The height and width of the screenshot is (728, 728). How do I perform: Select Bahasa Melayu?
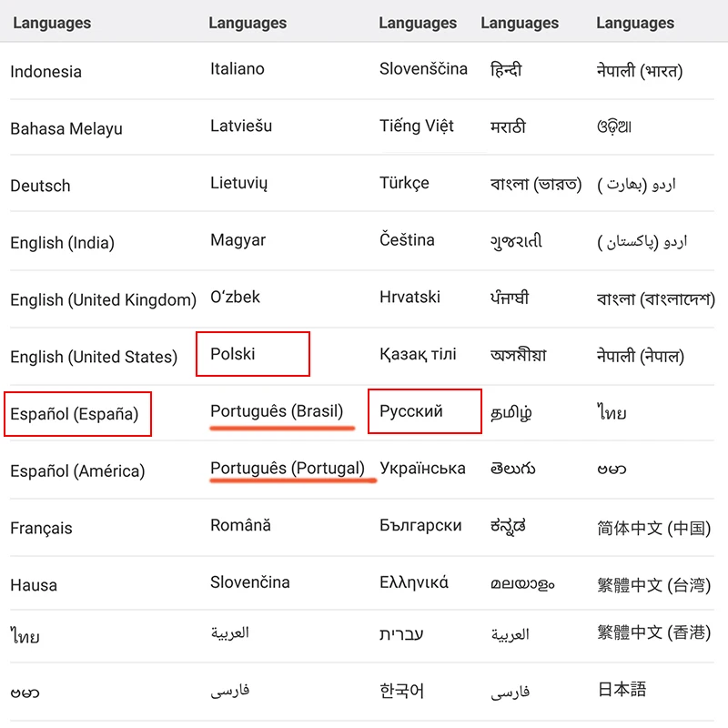(x=66, y=128)
